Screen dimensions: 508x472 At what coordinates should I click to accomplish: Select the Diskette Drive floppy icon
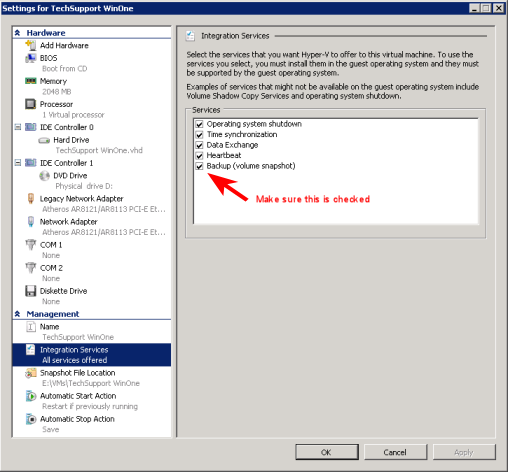[x=31, y=291]
